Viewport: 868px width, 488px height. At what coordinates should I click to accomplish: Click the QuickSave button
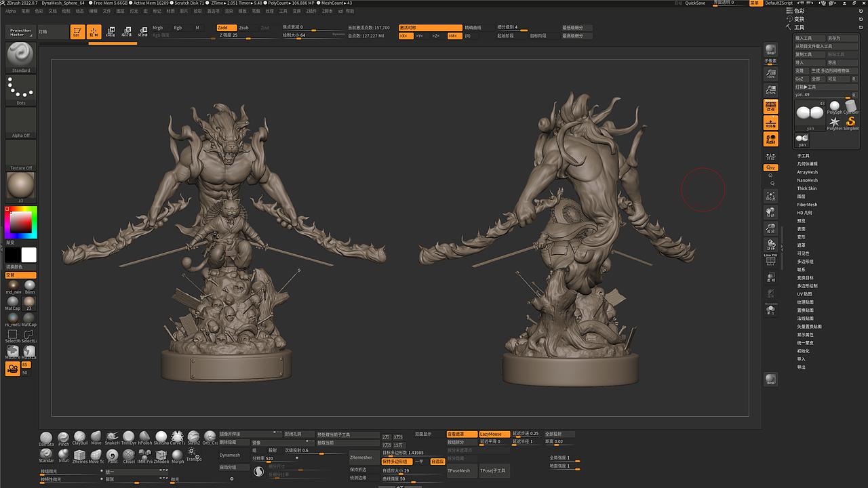coord(695,3)
